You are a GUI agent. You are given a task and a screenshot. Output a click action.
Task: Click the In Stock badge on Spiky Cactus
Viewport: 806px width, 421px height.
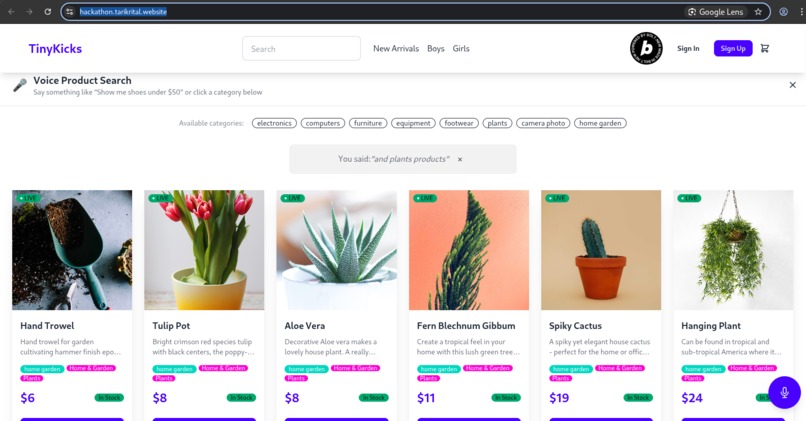click(638, 397)
